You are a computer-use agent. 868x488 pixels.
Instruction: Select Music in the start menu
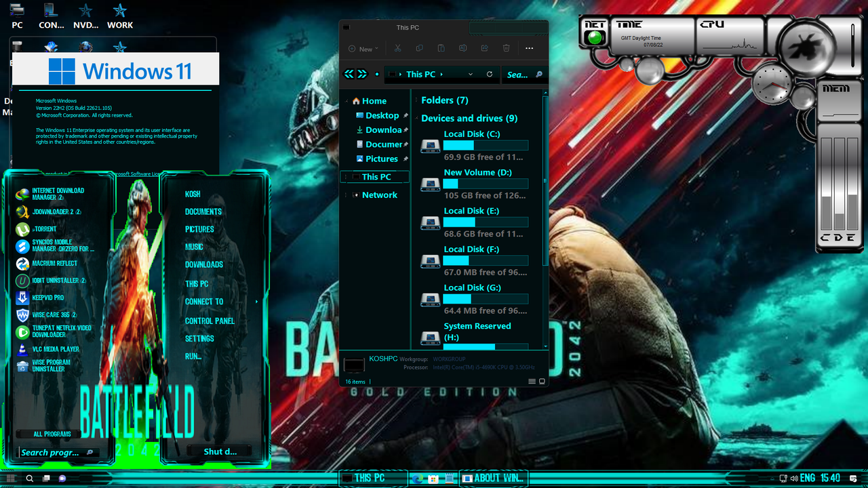pyautogui.click(x=194, y=247)
